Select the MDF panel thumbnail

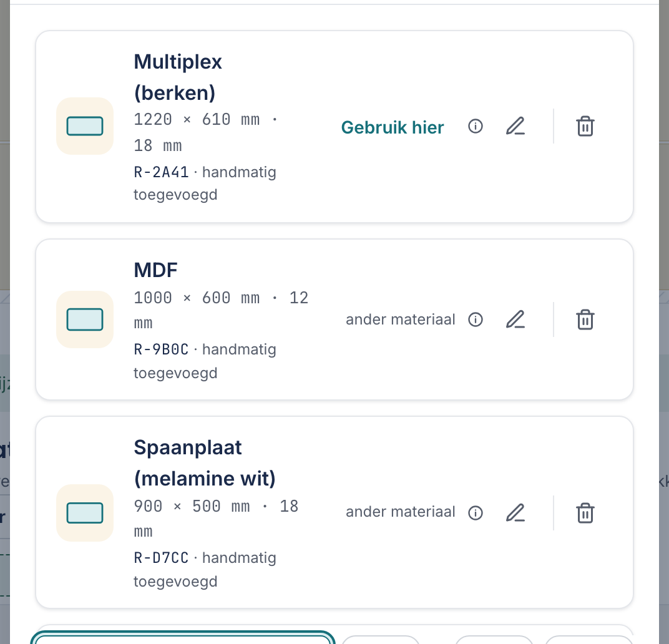(85, 320)
